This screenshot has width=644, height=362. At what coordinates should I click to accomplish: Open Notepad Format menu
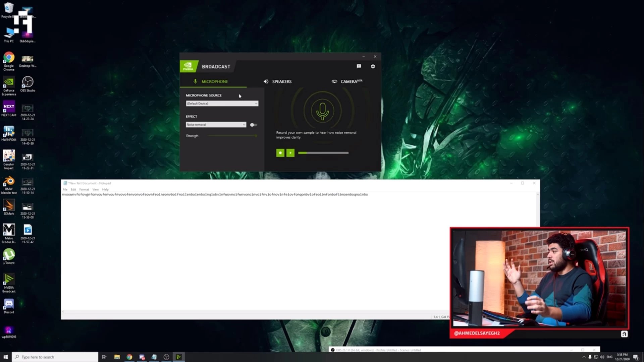pos(84,189)
